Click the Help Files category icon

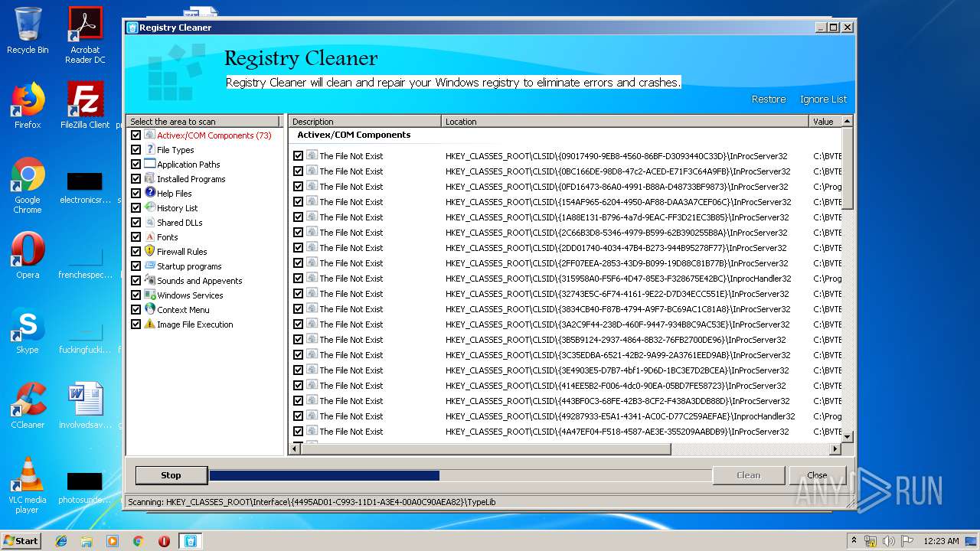(x=150, y=194)
